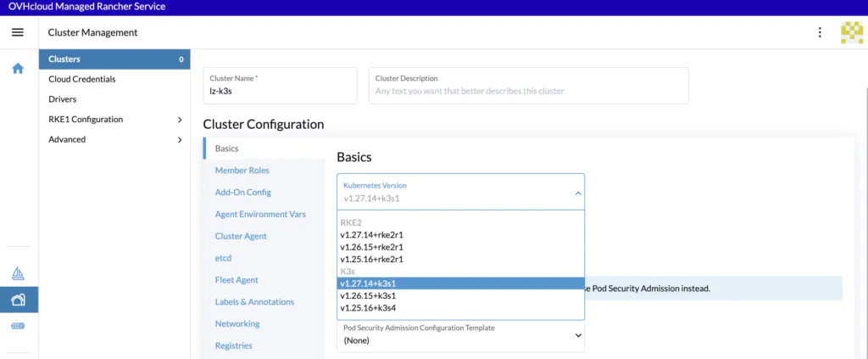Choose version v1.27.14+k3s1 in list
The image size is (868, 359).
460,283
